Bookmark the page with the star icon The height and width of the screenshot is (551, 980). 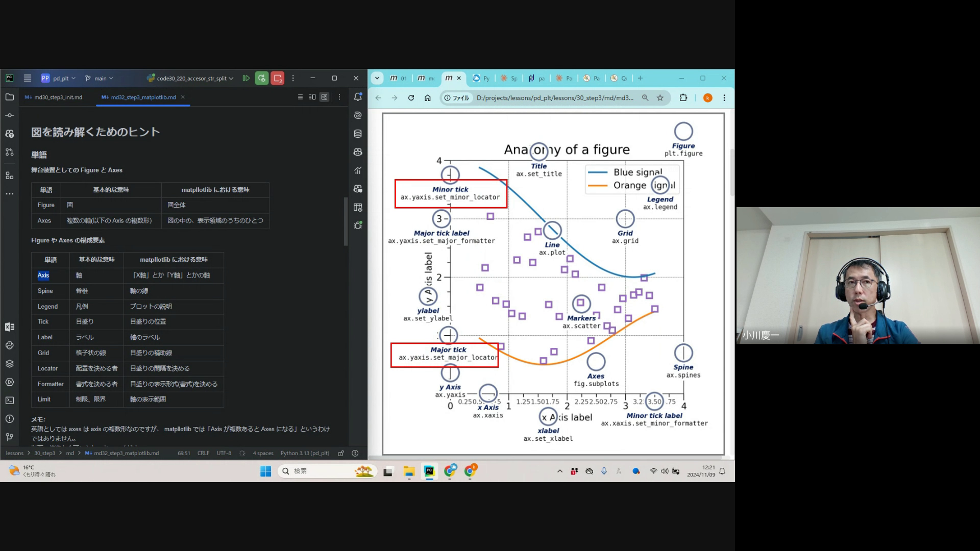pos(660,98)
